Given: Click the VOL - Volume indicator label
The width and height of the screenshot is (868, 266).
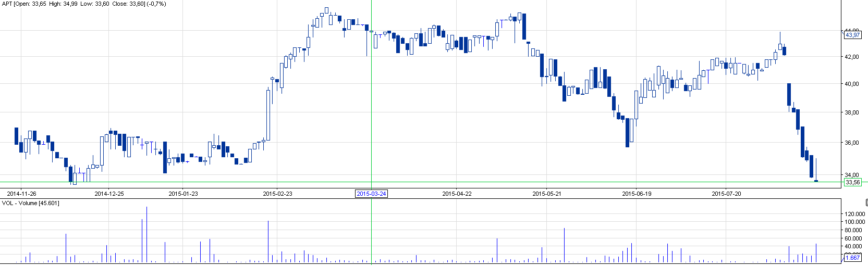Looking at the screenshot, I should [x=31, y=203].
